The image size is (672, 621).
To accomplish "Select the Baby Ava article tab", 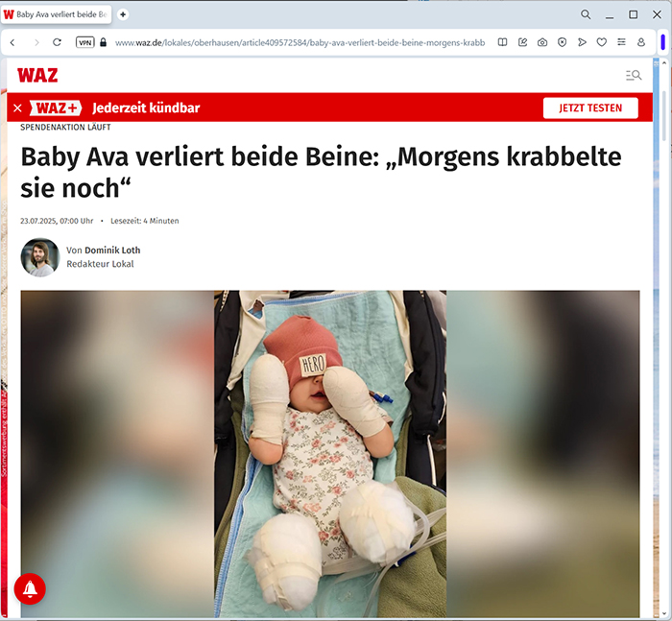I will pyautogui.click(x=56, y=14).
